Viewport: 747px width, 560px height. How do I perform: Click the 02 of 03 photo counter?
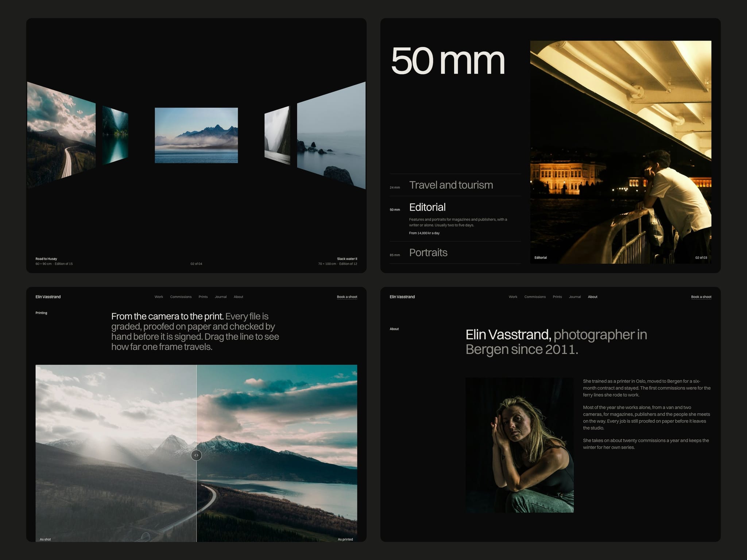(x=701, y=258)
